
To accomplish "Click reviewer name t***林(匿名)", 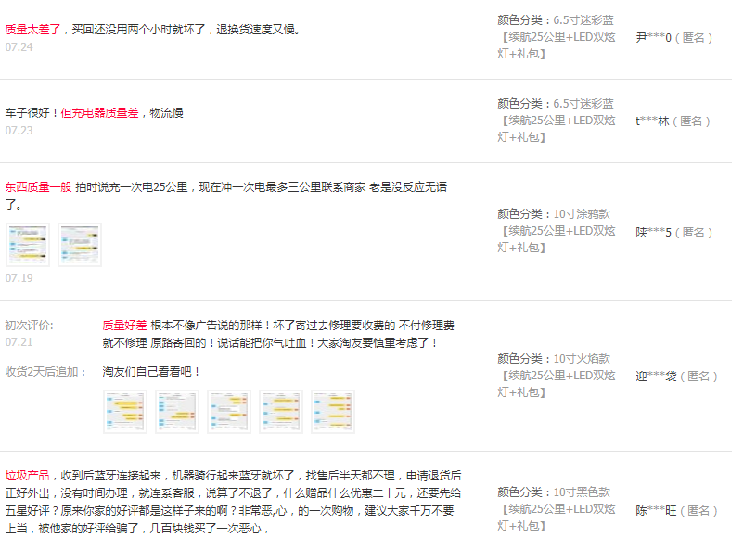I will tap(673, 121).
